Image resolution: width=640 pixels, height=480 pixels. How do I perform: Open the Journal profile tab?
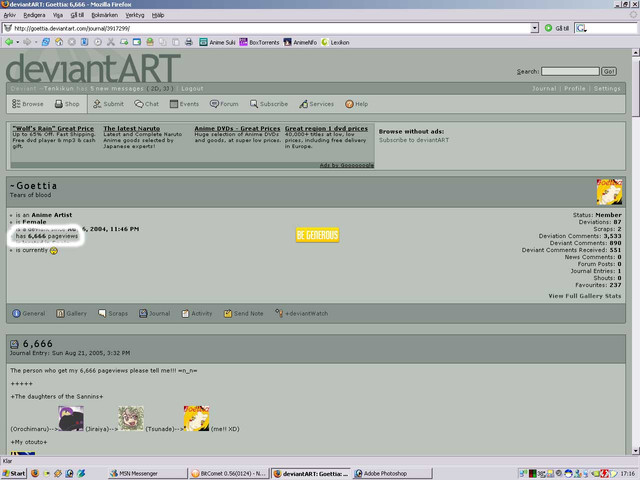pos(154,313)
